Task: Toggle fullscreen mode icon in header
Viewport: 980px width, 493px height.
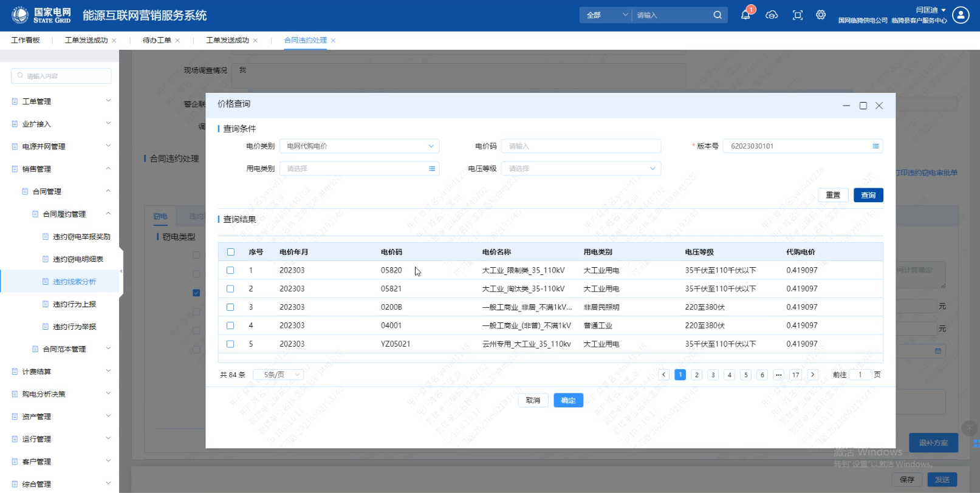Action: [x=798, y=15]
